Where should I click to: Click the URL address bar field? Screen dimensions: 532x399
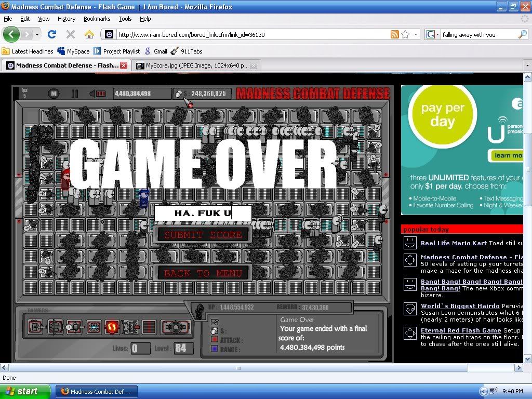[x=253, y=34]
